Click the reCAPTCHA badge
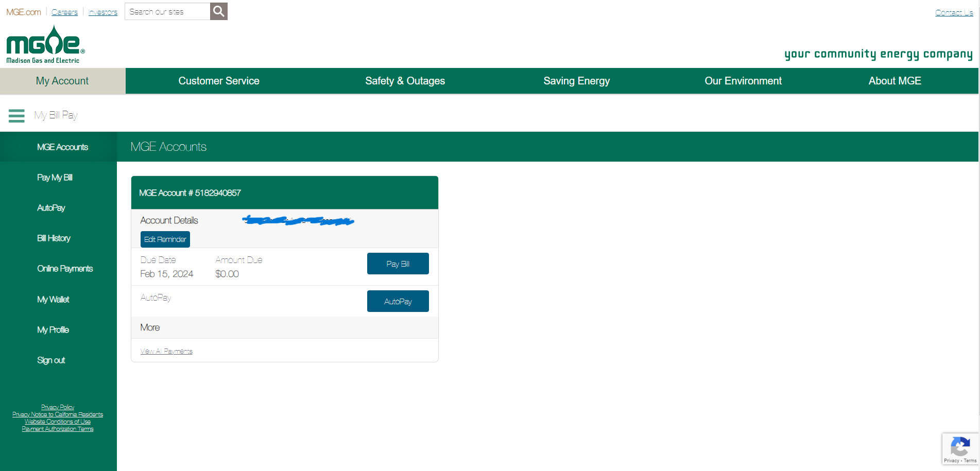The image size is (980, 471). (x=960, y=449)
